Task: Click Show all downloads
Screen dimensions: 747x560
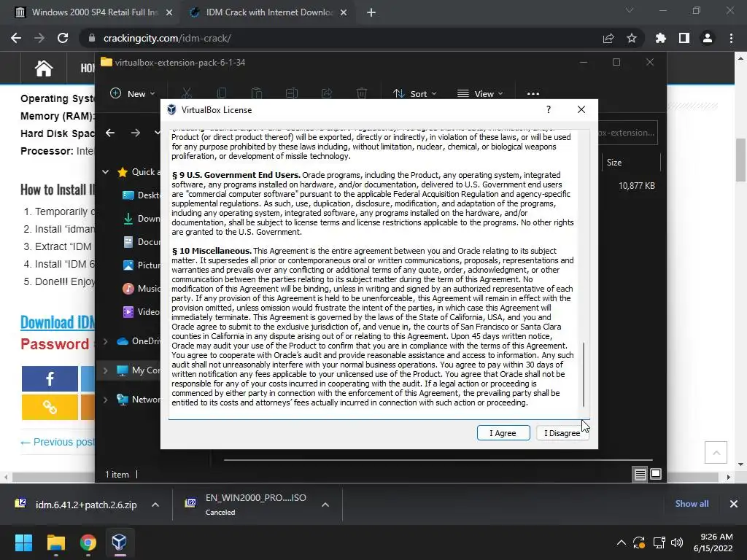Action: tap(692, 504)
